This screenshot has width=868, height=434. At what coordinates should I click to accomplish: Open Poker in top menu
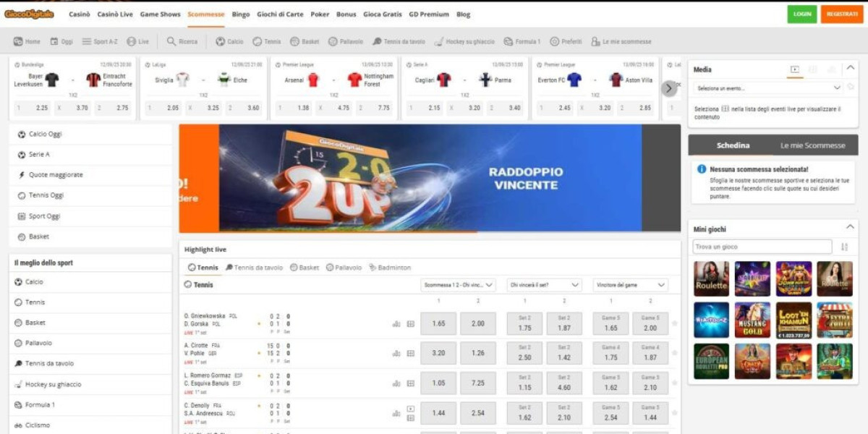click(320, 14)
